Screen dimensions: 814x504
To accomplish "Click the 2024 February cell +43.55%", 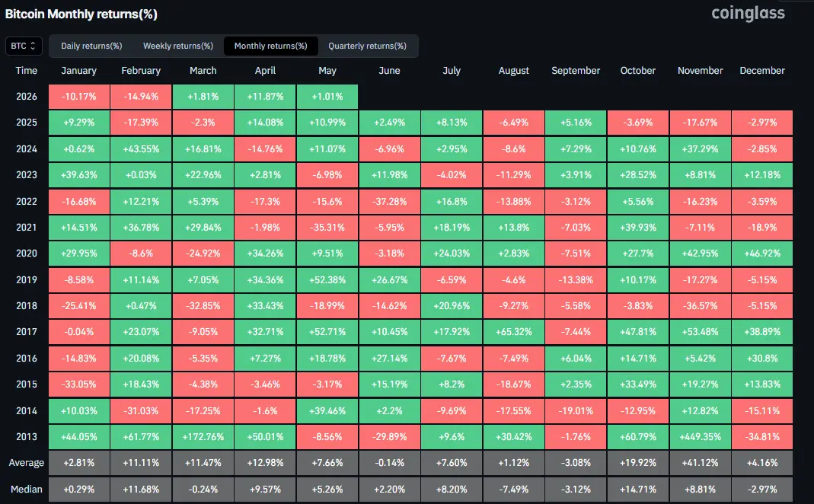I will tap(141, 149).
